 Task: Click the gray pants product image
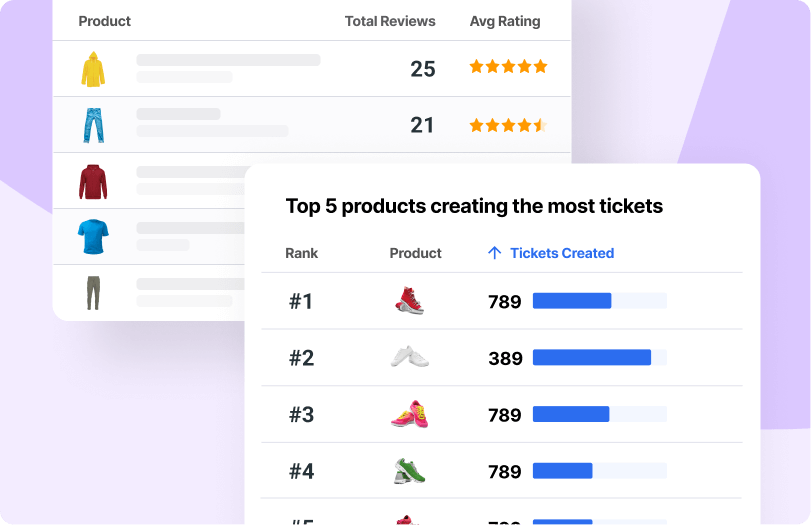click(x=93, y=293)
